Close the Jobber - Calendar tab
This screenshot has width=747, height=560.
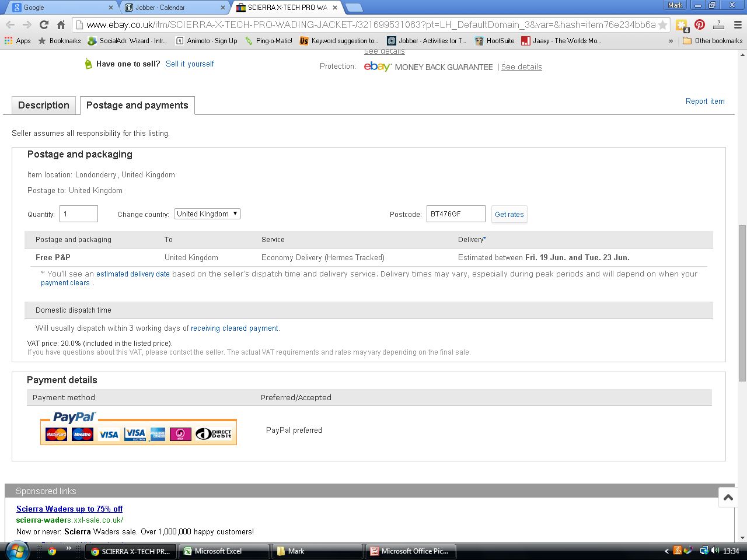click(222, 8)
